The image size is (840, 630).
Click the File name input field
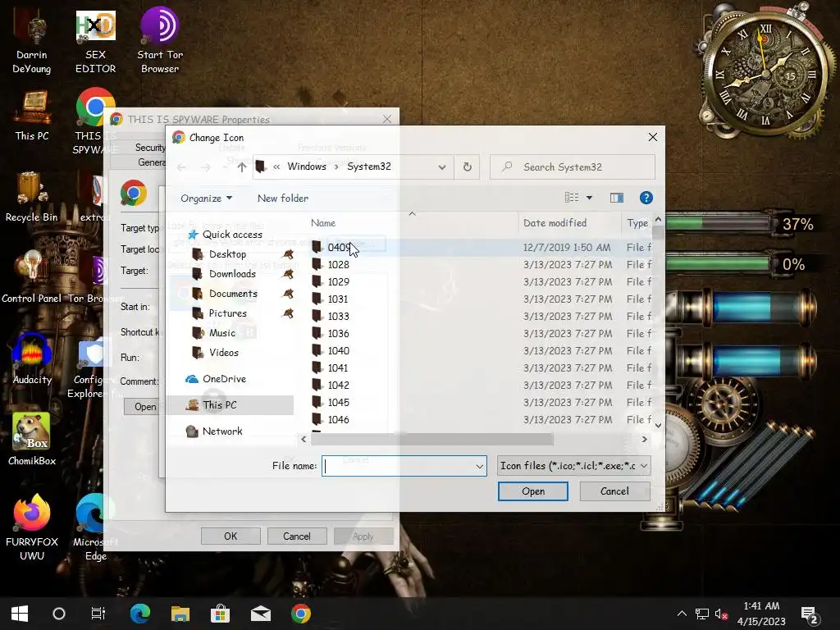(399, 466)
